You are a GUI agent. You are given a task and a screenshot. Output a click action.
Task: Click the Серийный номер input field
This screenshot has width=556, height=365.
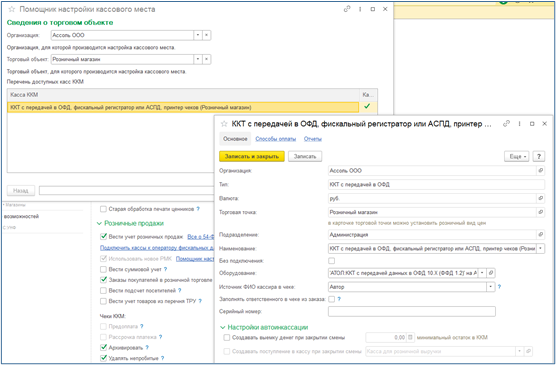point(412,311)
